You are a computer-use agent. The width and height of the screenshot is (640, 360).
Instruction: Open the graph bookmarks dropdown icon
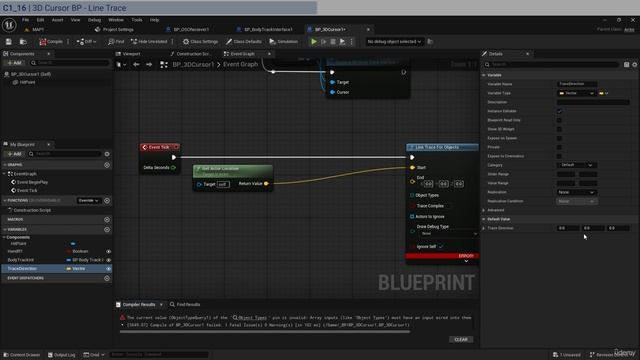(x=121, y=64)
